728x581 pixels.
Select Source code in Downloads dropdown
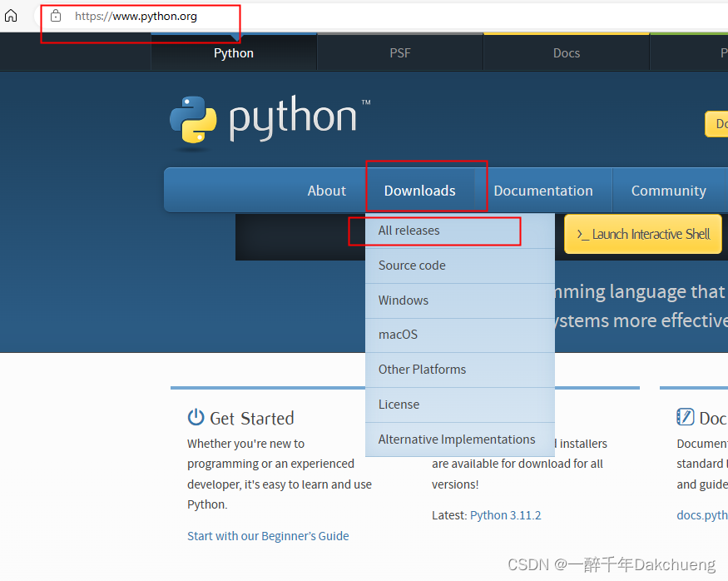coord(460,266)
